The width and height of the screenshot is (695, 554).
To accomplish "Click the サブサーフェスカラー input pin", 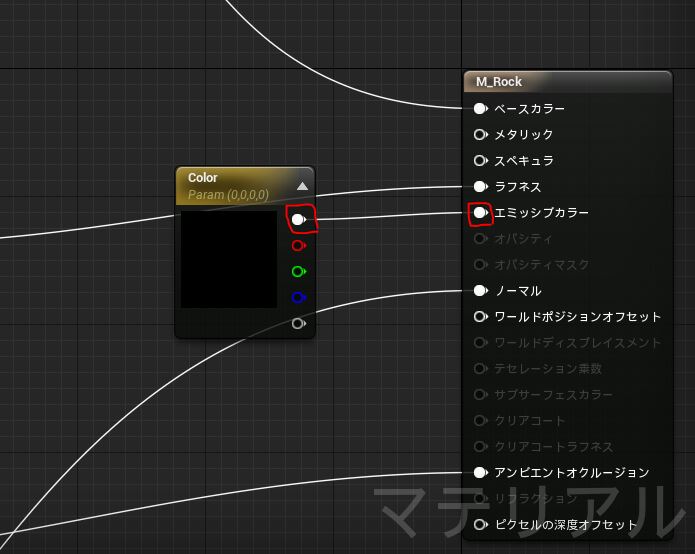I will pyautogui.click(x=480, y=394).
